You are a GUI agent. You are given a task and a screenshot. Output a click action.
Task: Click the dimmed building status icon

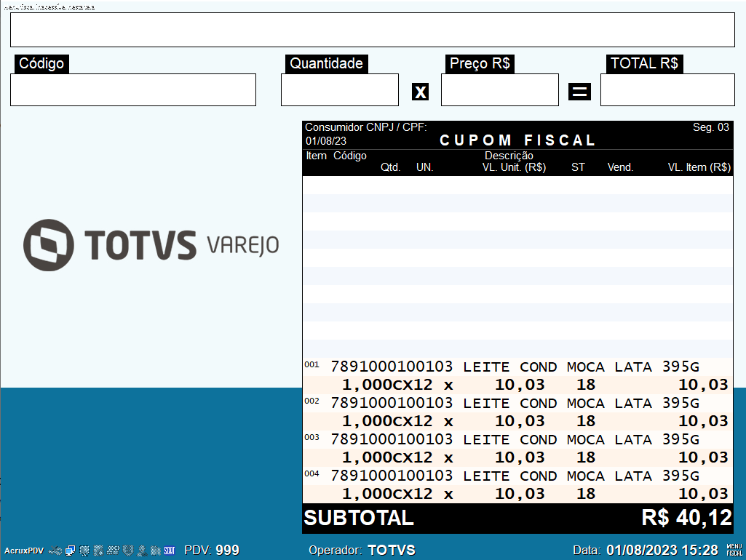pos(156,551)
